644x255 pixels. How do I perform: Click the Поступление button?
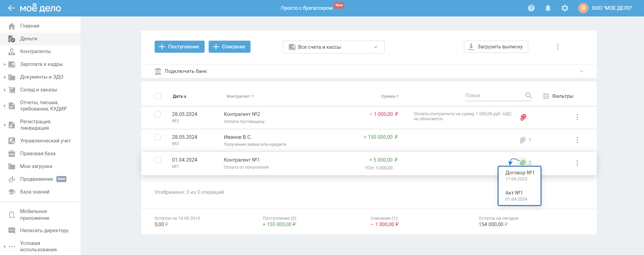[179, 47]
